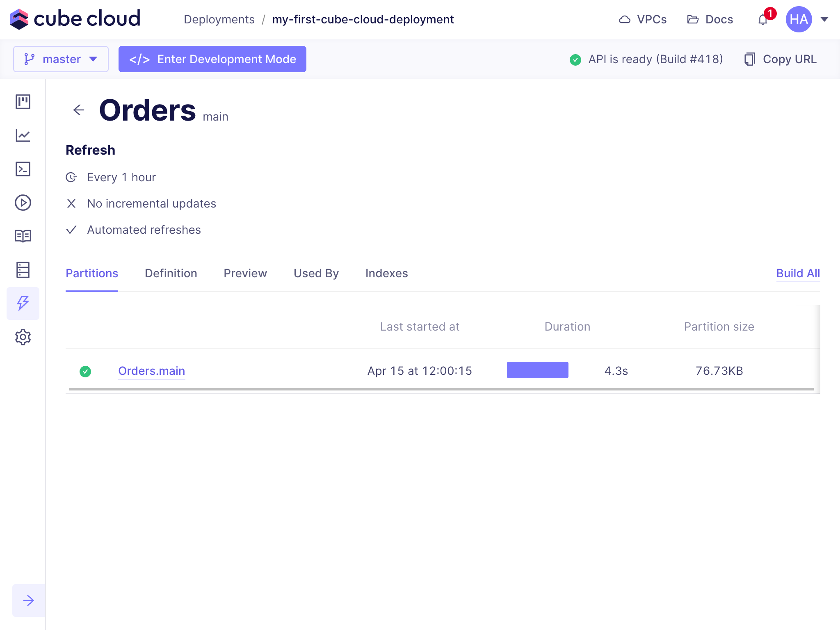
Task: Expand the sidebar with the arrow button
Action: [x=29, y=600]
